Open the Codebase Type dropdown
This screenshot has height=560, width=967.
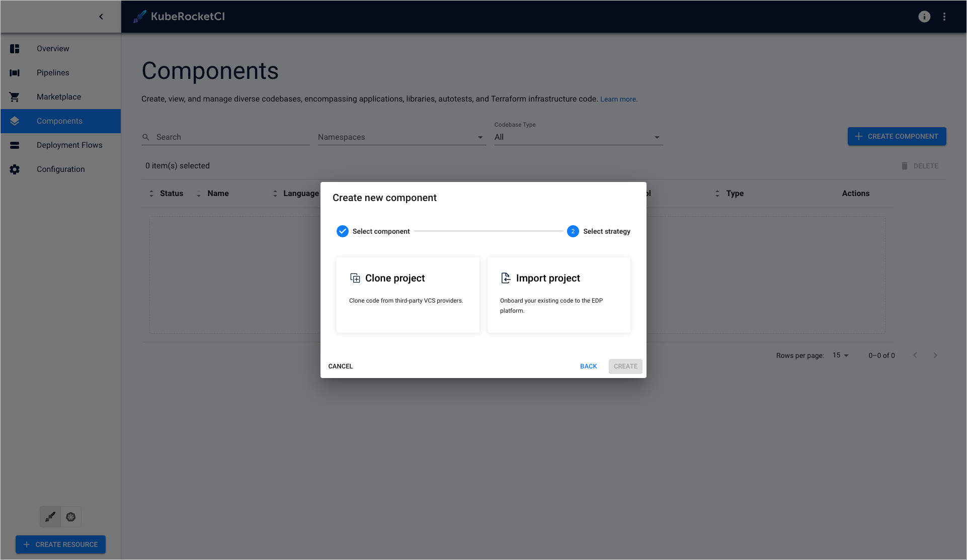pyautogui.click(x=578, y=137)
